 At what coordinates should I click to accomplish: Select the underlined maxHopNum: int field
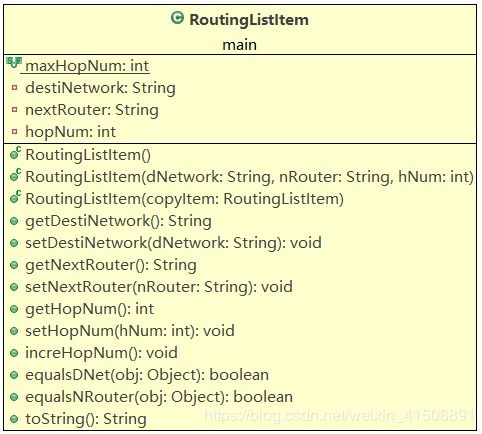pyautogui.click(x=87, y=66)
